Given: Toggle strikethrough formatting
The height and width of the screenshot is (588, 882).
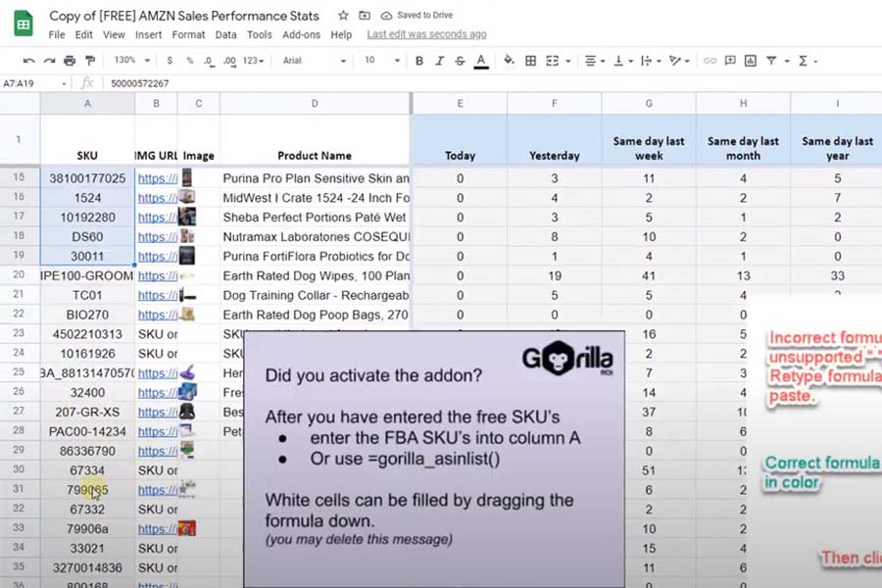Looking at the screenshot, I should pos(460,61).
